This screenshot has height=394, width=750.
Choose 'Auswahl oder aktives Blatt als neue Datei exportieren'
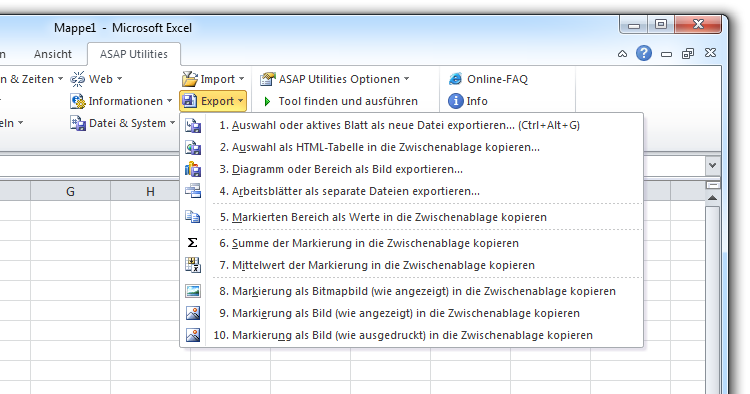[412, 125]
